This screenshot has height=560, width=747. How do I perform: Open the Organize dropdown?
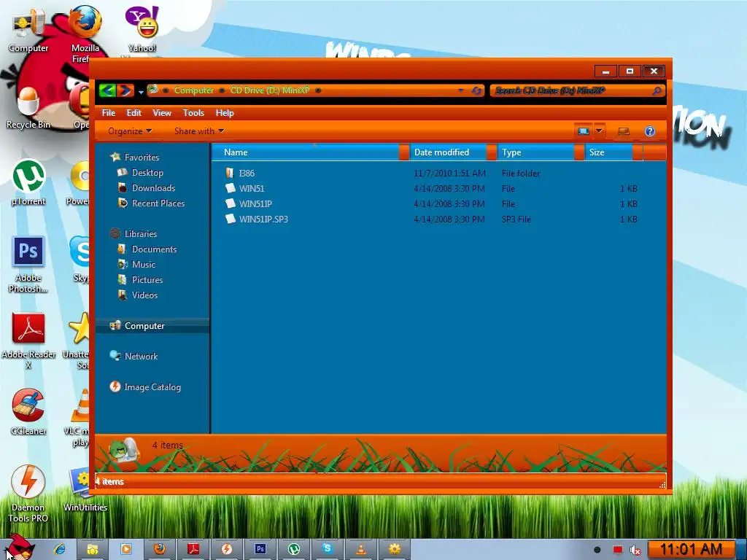click(x=130, y=131)
